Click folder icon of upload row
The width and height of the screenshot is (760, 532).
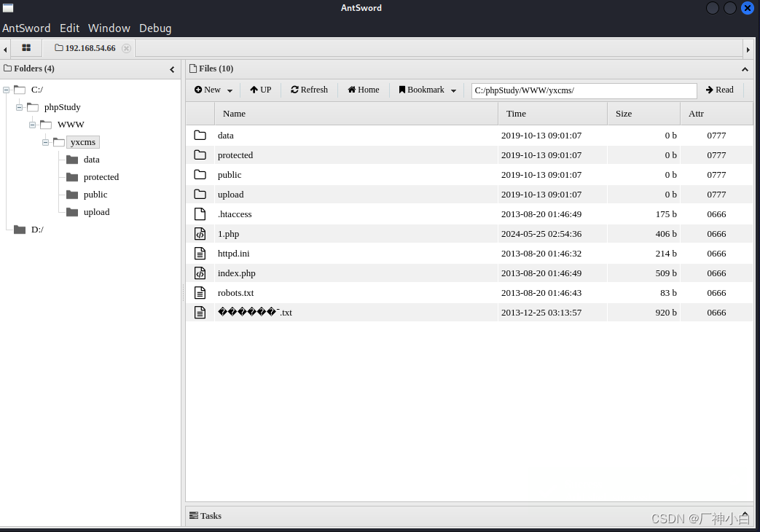coord(200,195)
